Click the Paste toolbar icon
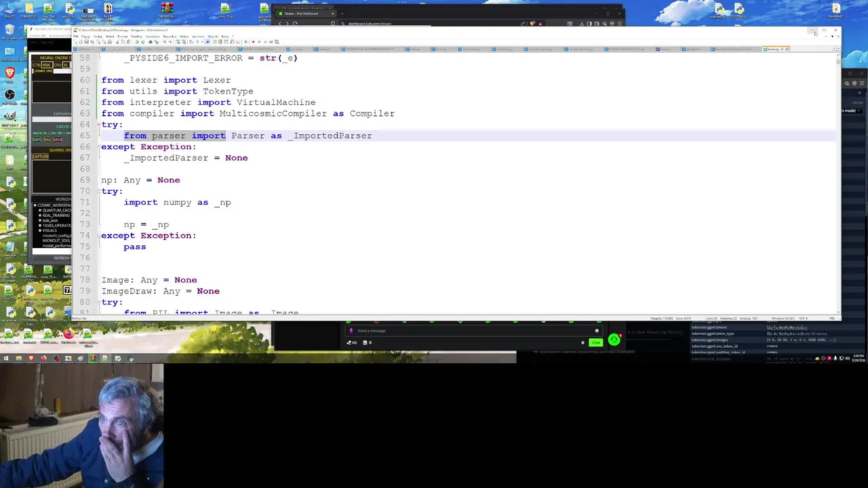This screenshot has width=868, height=488. (x=129, y=42)
